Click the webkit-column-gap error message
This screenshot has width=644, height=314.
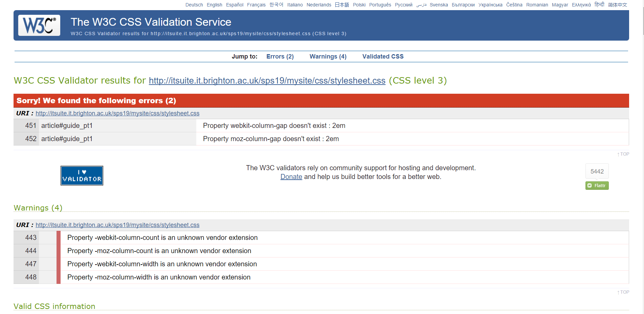(x=274, y=126)
